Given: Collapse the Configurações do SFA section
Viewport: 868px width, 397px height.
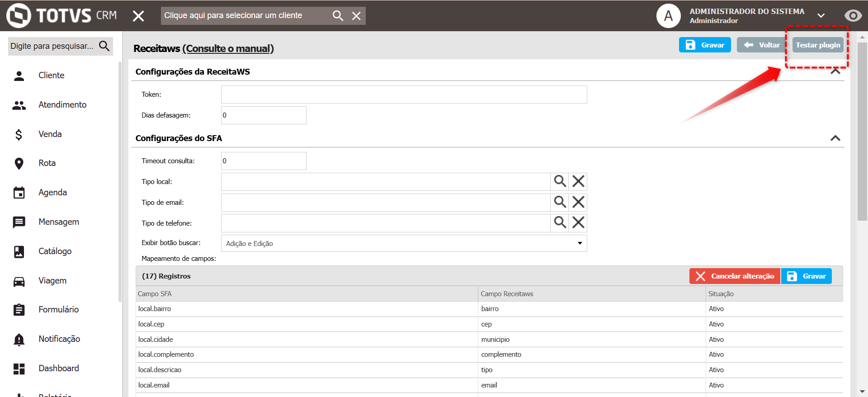Looking at the screenshot, I should point(835,138).
